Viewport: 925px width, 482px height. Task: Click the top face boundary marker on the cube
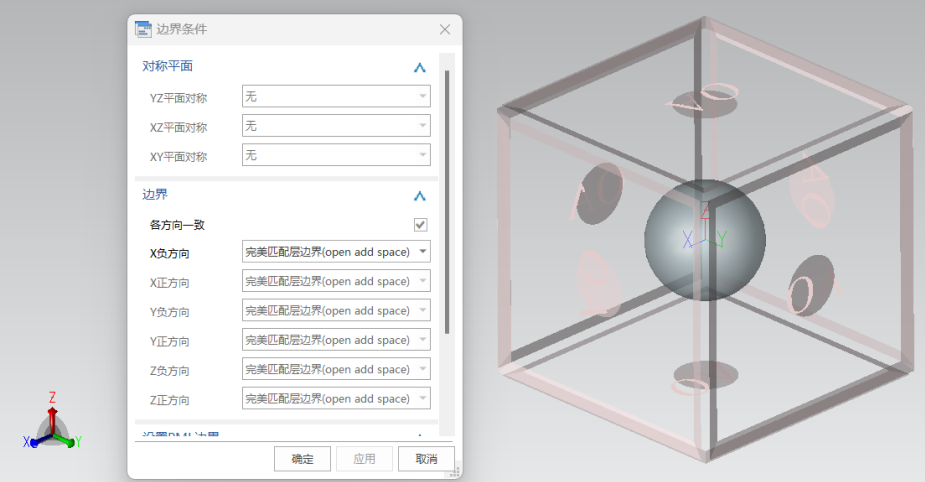click(704, 98)
